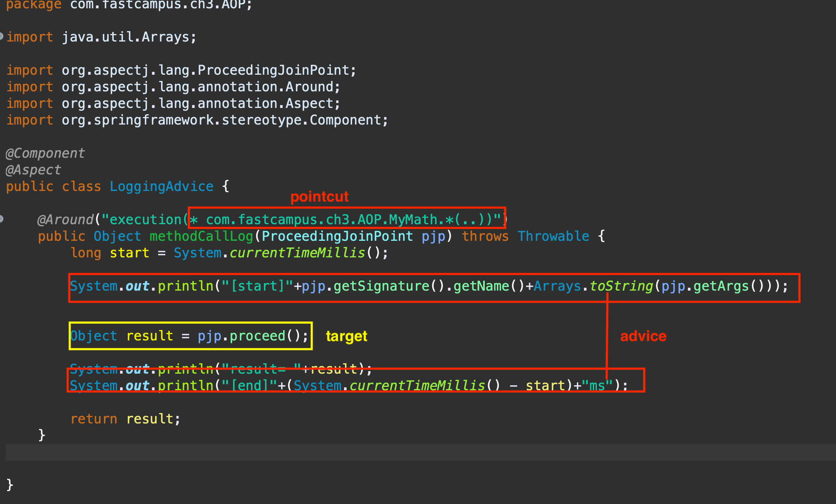This screenshot has height=504, width=836.
Task: Click the return result statement
Action: click(x=125, y=419)
